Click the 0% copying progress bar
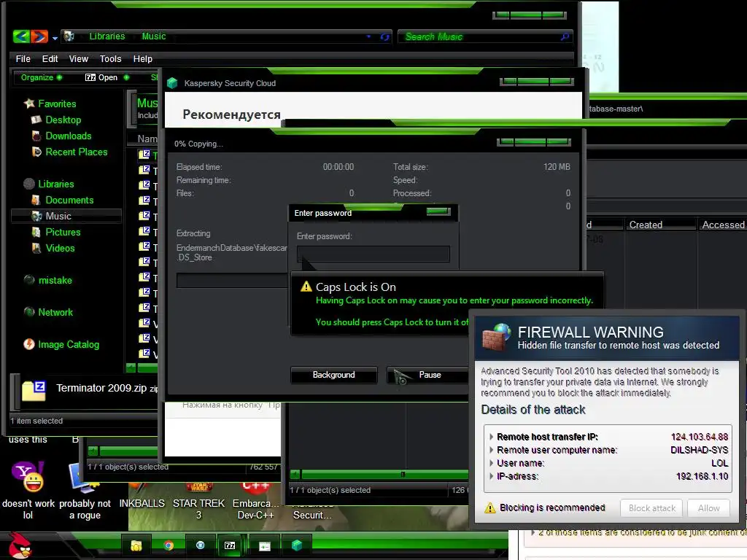Viewport: 747px width, 560px height. [232, 280]
